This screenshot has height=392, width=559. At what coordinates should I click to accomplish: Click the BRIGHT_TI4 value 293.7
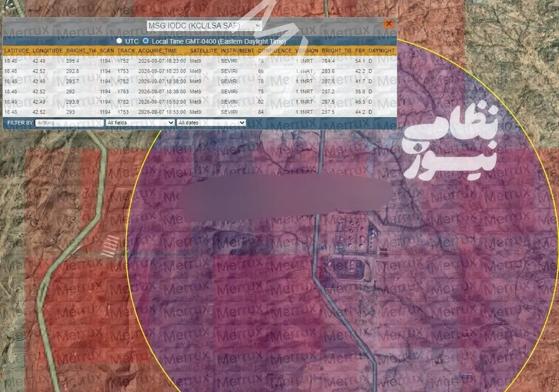click(73, 81)
